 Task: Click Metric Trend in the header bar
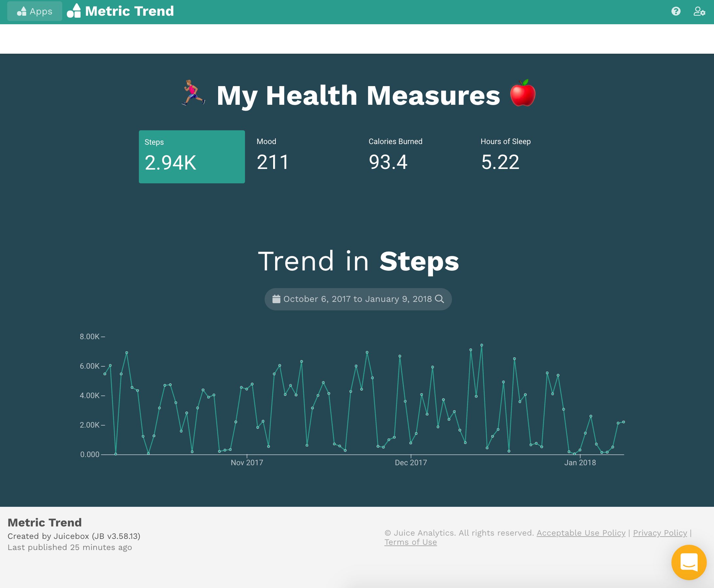click(129, 11)
